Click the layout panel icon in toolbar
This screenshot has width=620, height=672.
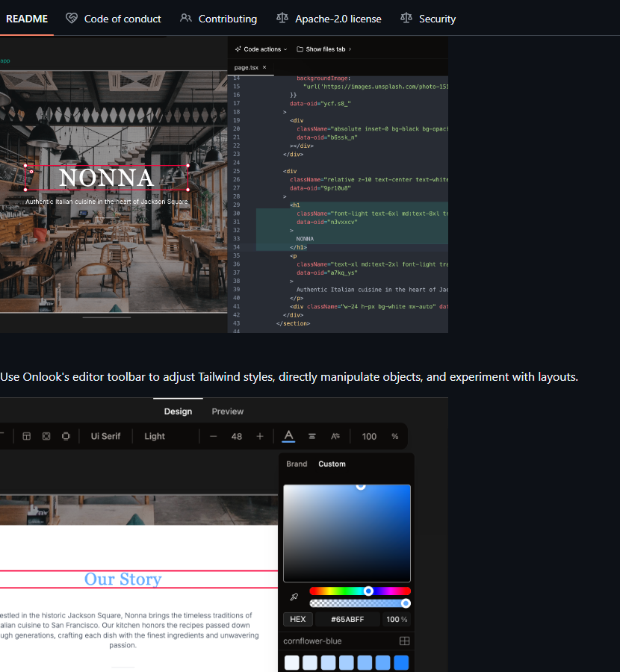tap(27, 436)
